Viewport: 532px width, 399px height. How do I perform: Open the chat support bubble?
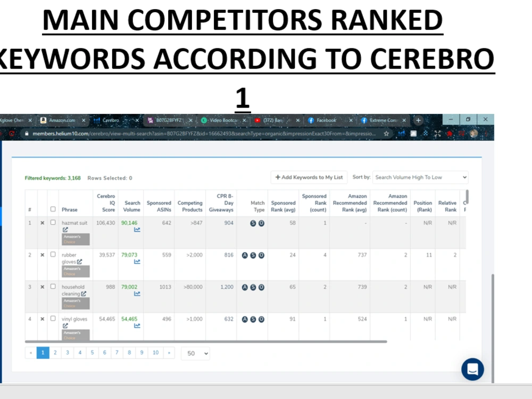(x=472, y=369)
